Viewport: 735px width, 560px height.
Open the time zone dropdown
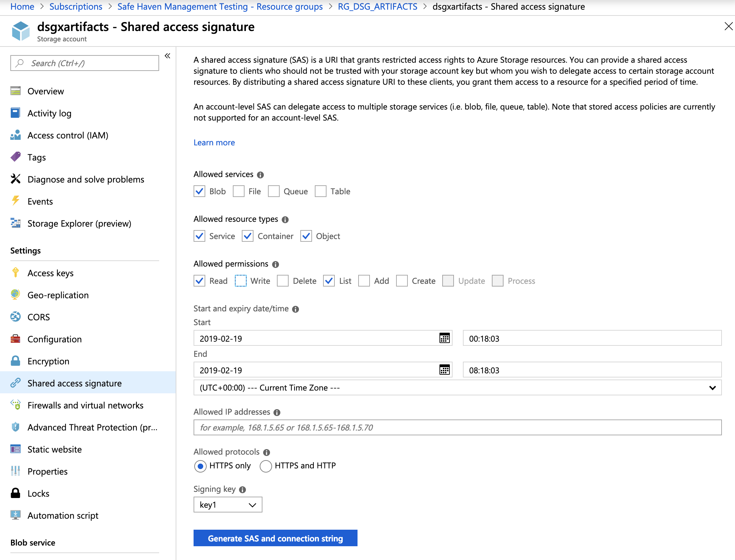tap(457, 387)
